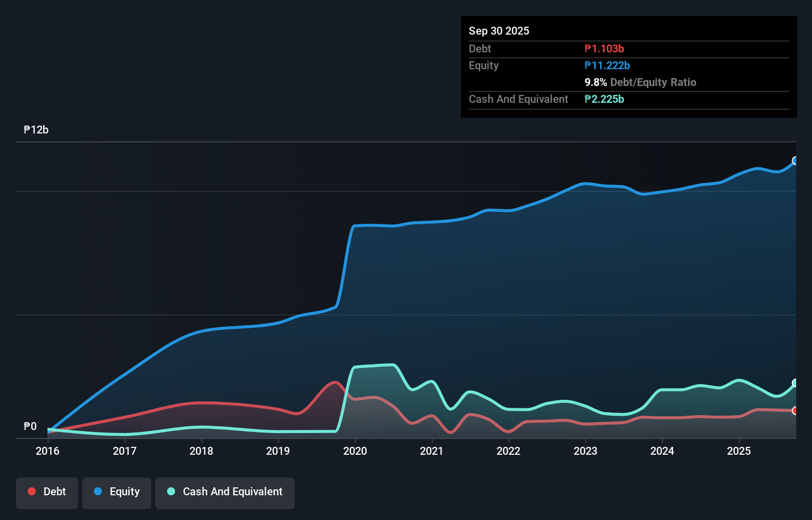Select the red Debt endpoint marker
812x520 pixels.
click(x=795, y=411)
